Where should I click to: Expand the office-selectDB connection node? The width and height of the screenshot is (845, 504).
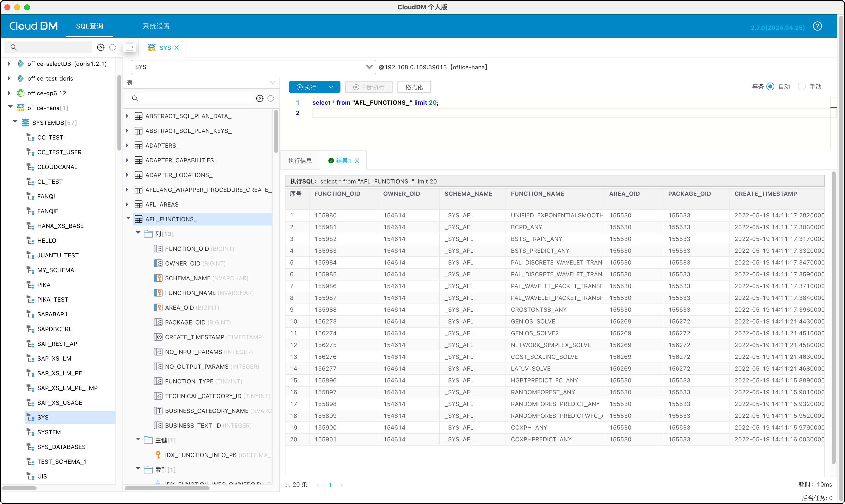(9, 64)
